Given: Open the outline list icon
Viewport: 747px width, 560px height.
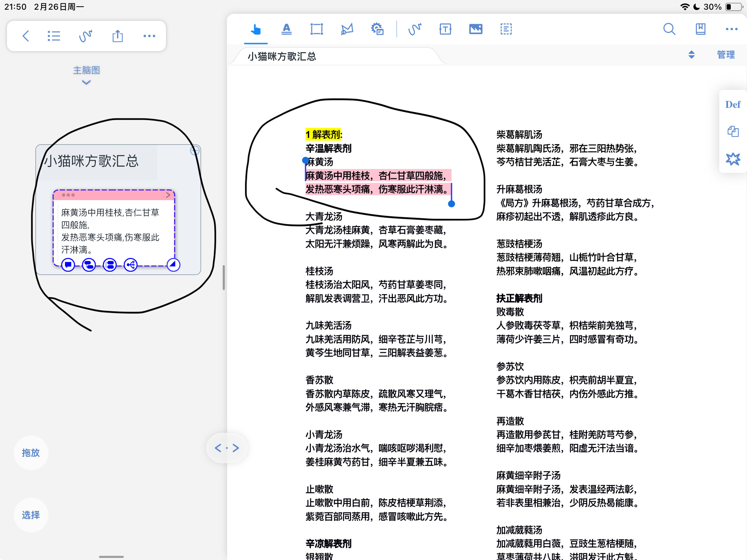Looking at the screenshot, I should pos(54,36).
